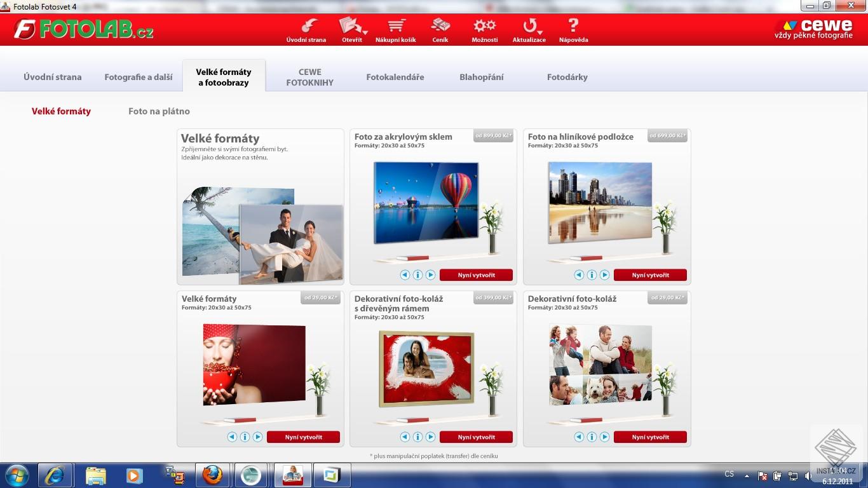The image size is (868, 488).
Task: Click Nyní vytvořit in Dekorativní foto-koláž od 29,00 Kč card
Action: (x=650, y=437)
